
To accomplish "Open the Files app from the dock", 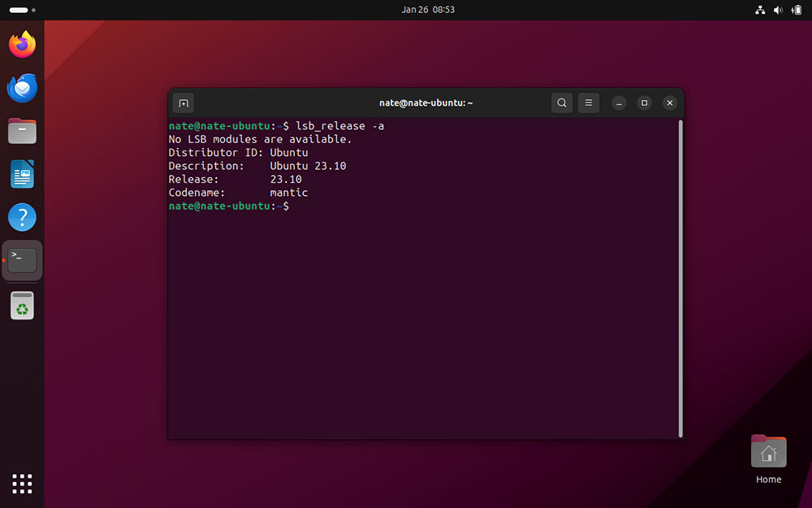I will [22, 131].
